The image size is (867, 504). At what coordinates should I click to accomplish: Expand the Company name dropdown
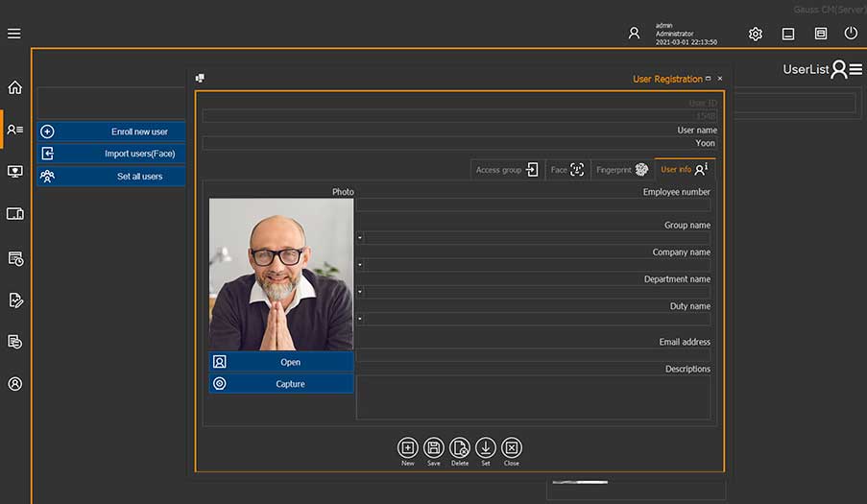click(360, 265)
